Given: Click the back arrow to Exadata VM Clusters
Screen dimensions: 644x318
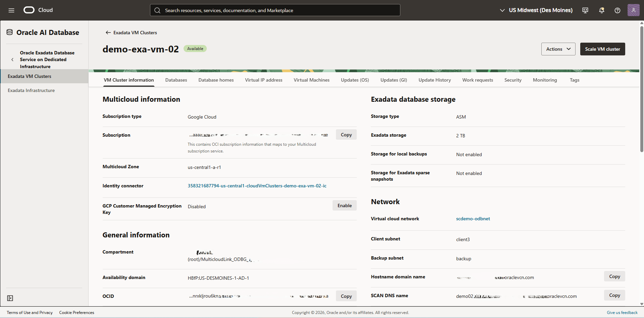Looking at the screenshot, I should (108, 32).
